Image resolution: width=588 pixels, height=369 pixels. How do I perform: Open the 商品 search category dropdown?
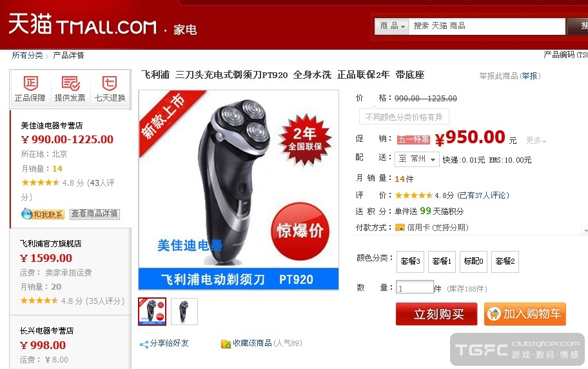pos(392,26)
